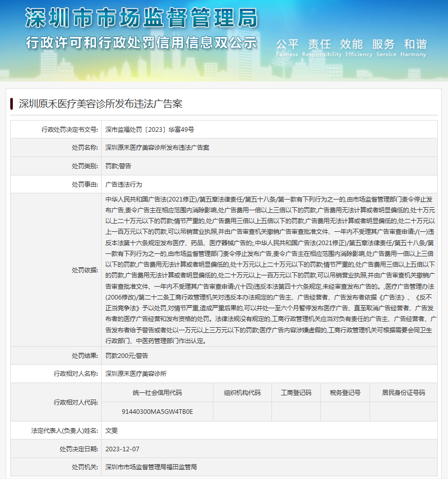Click the 行政相对人代码 label

point(76,402)
